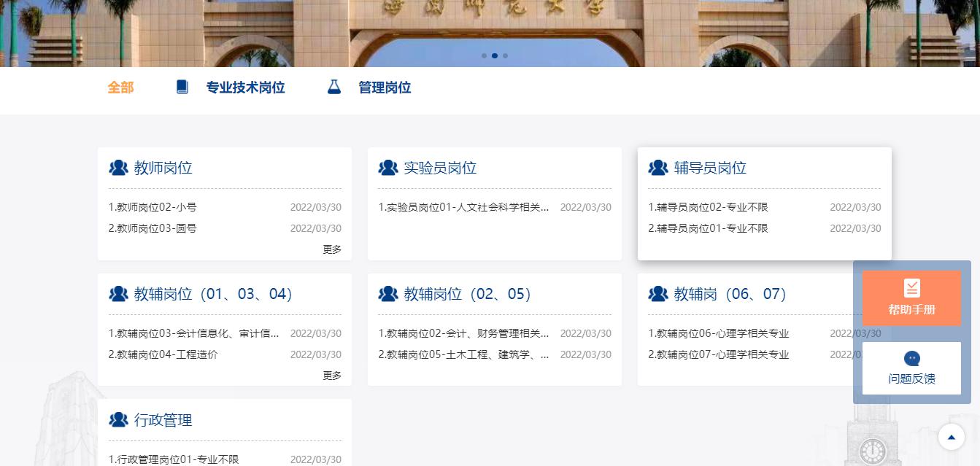Click the book icon next to 专业技术岗位

[182, 86]
